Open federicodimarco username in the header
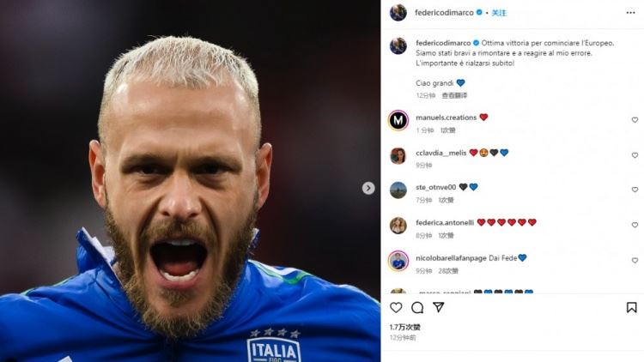 [x=444, y=13]
